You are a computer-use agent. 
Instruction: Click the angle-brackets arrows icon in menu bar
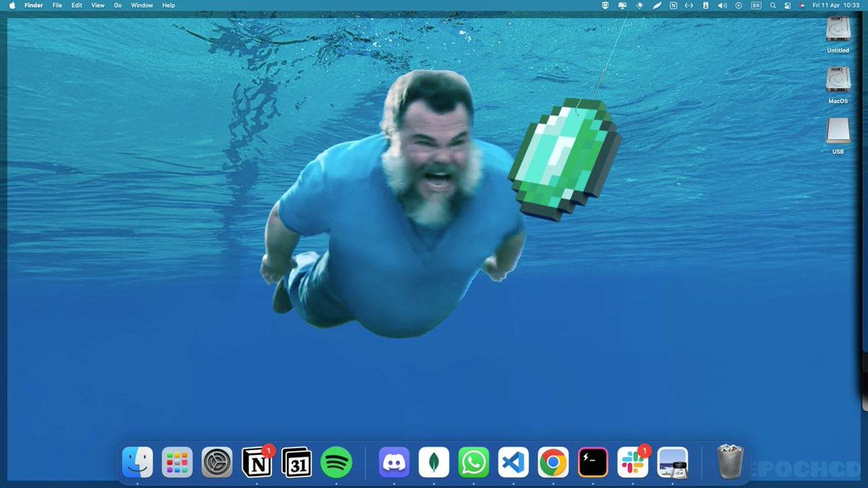pos(689,5)
